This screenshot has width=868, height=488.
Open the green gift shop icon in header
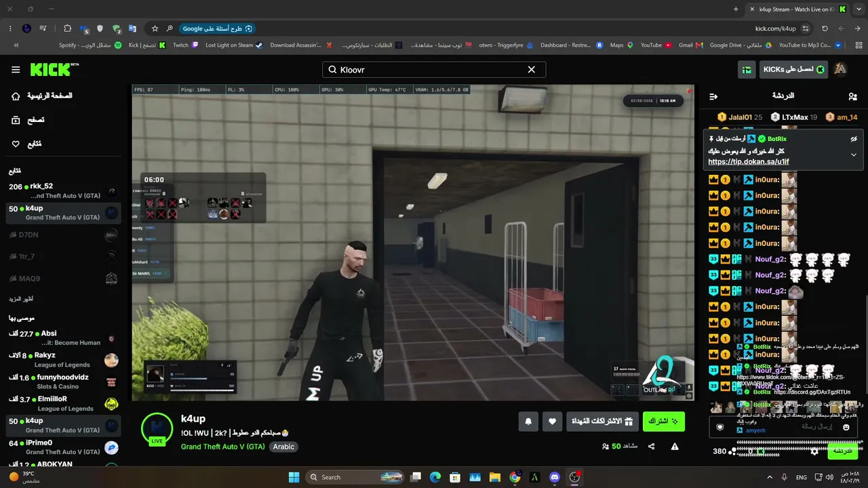point(747,70)
